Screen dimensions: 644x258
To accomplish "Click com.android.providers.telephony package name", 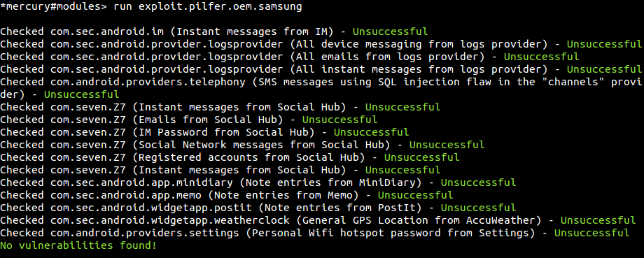I will click(148, 82).
